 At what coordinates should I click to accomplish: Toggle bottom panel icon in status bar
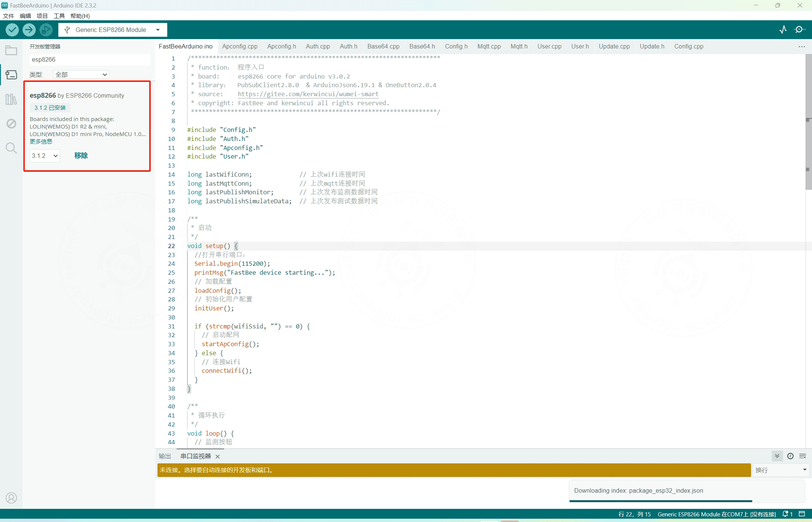pyautogui.click(x=802, y=514)
